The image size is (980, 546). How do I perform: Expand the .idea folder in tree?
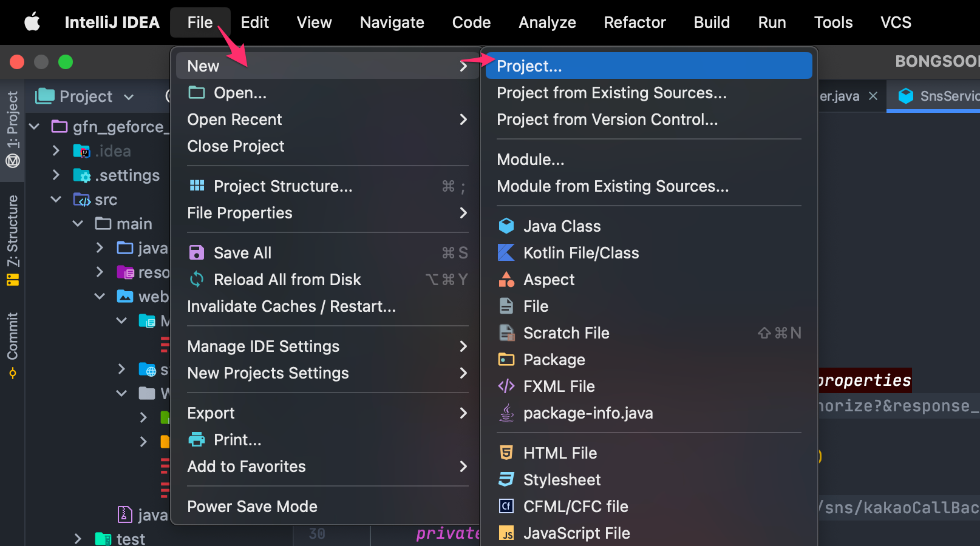pos(56,151)
